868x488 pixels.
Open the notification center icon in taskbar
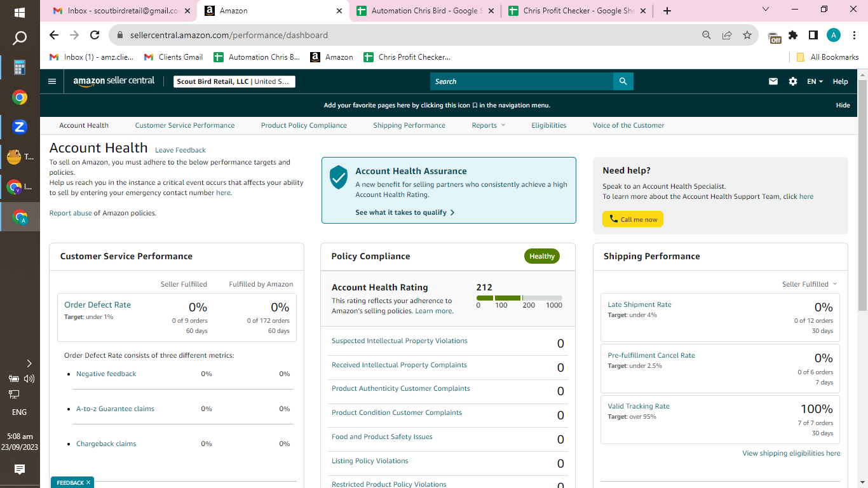(20, 470)
